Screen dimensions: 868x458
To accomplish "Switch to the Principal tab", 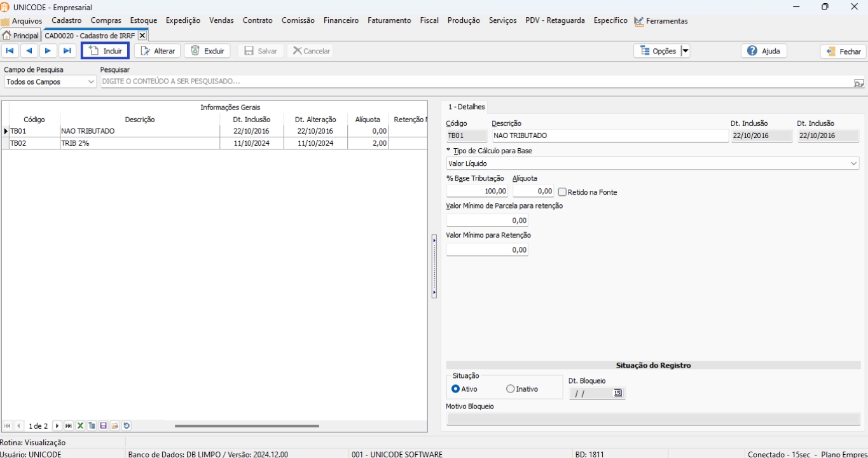I will (21, 36).
